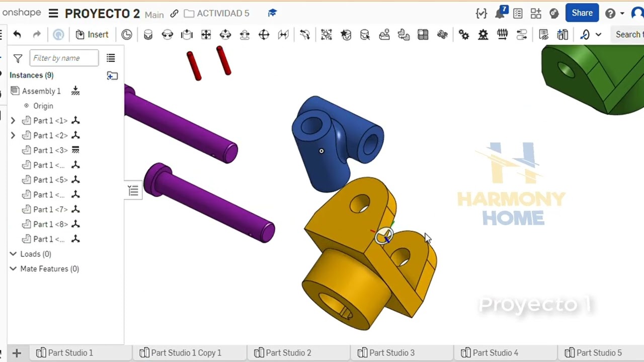Click the Share button

pos(582,13)
